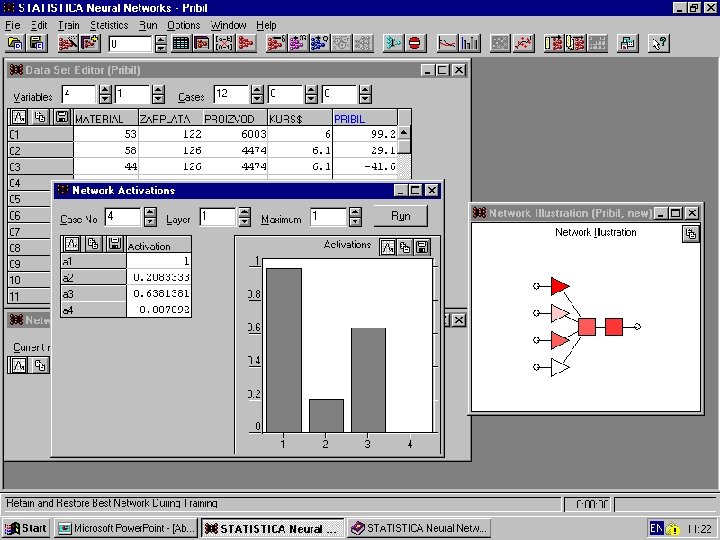720x540 pixels.
Task: Click the red stop sign toolbar icon
Action: point(415,44)
